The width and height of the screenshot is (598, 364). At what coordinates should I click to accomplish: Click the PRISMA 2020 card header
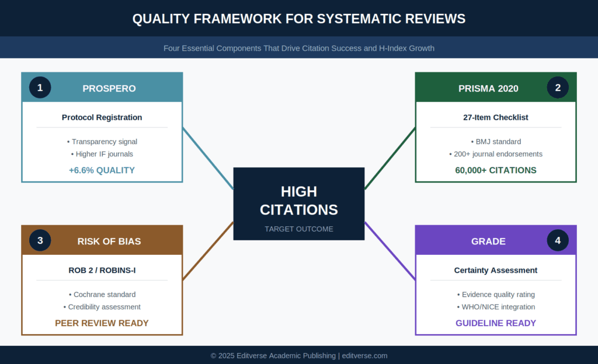488,87
